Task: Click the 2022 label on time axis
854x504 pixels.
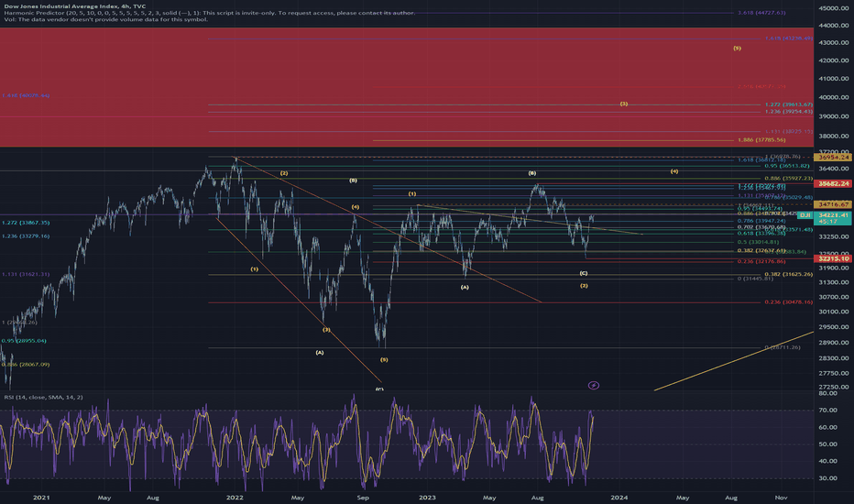Action: [x=235, y=498]
